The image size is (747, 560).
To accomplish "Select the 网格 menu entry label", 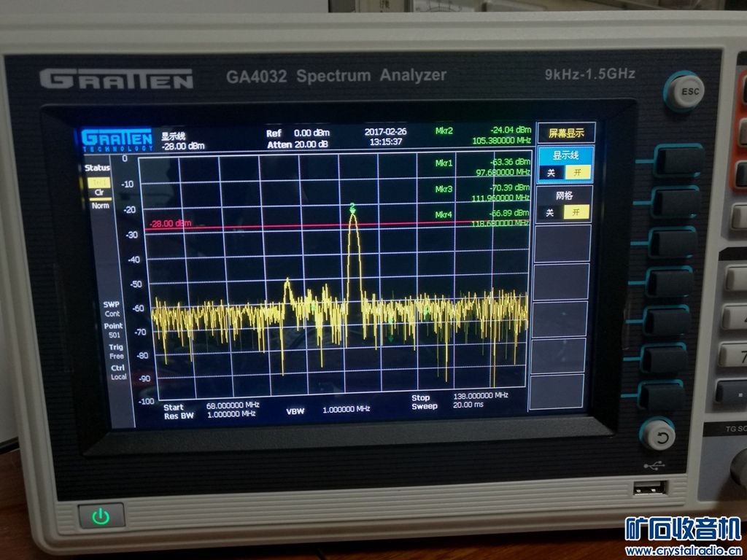I will click(564, 195).
